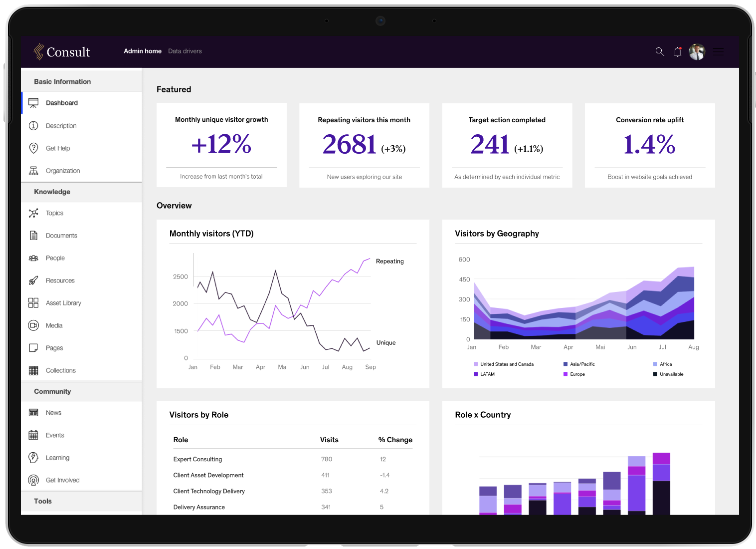Sort table by % Change column header
The width and height of the screenshot is (756, 549).
click(x=395, y=440)
